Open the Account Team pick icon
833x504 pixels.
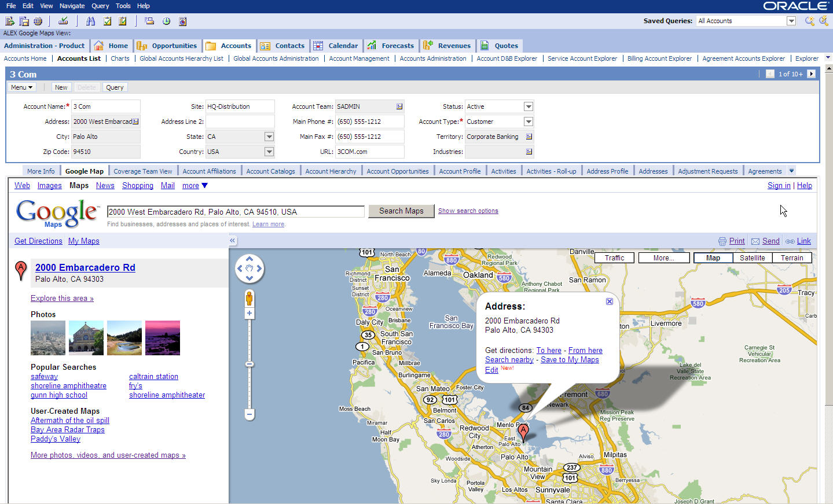pyautogui.click(x=399, y=106)
